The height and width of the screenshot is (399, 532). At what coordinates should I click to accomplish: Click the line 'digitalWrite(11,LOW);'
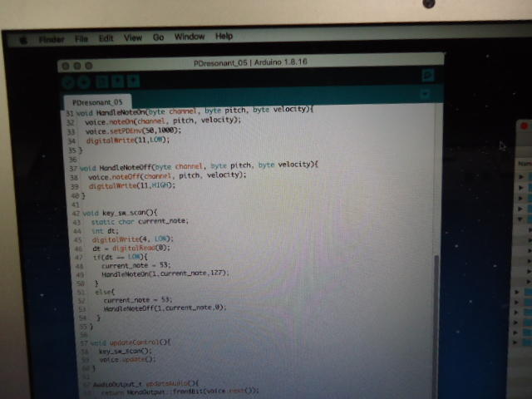[127, 140]
